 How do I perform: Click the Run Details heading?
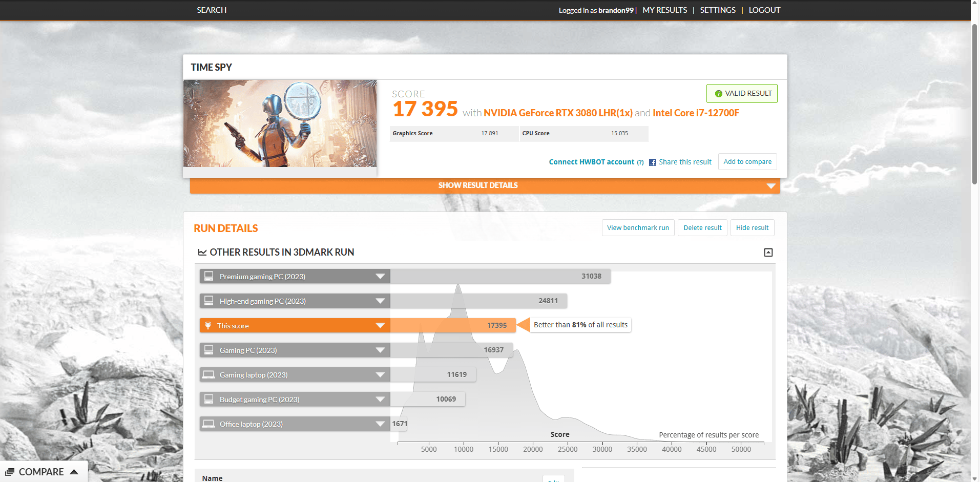(226, 228)
